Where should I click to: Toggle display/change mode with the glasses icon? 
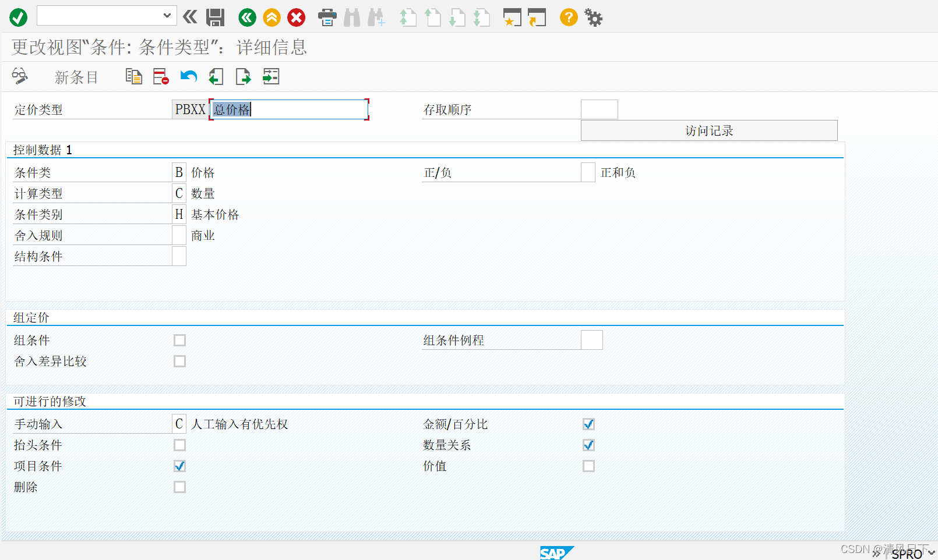pyautogui.click(x=19, y=76)
